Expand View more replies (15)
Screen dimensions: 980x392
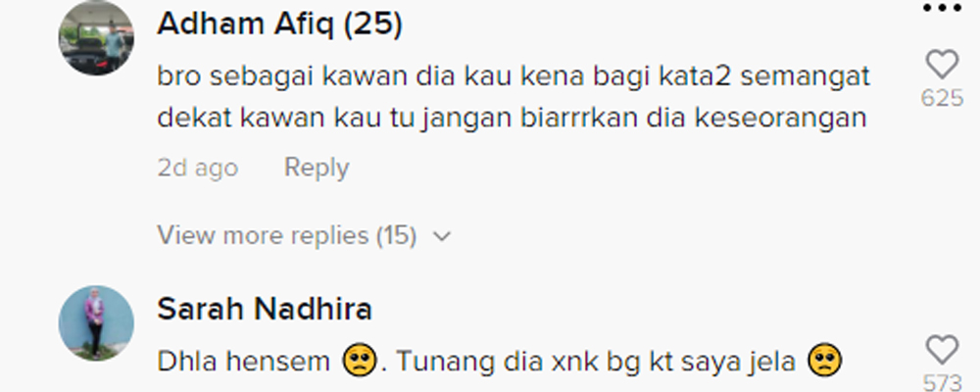point(304,236)
